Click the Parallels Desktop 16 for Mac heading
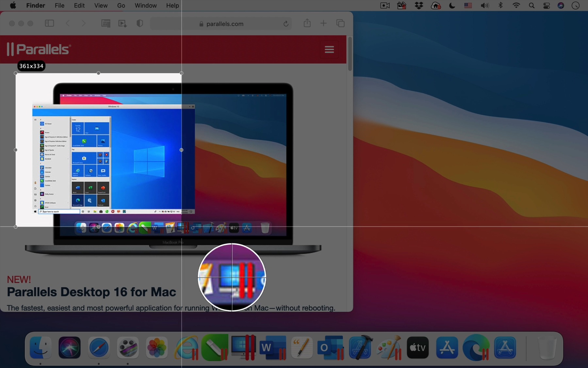The height and width of the screenshot is (368, 588). [91, 292]
